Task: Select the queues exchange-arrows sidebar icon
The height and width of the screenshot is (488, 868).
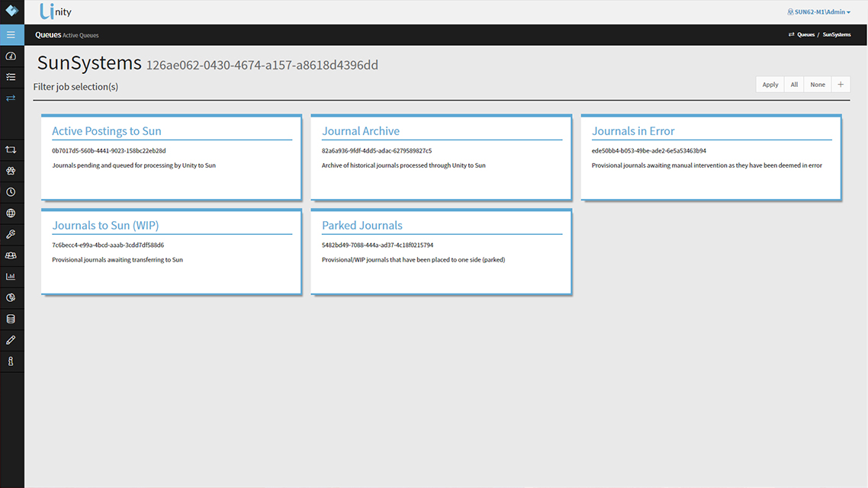Action: [x=11, y=98]
